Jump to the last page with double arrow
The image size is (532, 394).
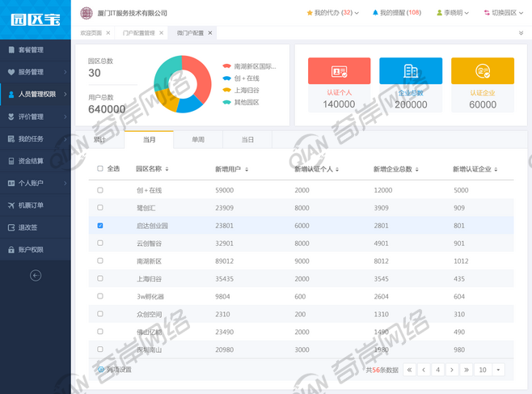point(466,370)
